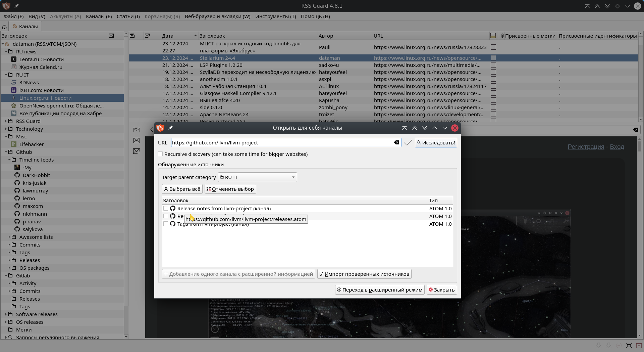The image size is (644, 352).
Task: Expand the Technology folder
Action: pyautogui.click(x=6, y=129)
